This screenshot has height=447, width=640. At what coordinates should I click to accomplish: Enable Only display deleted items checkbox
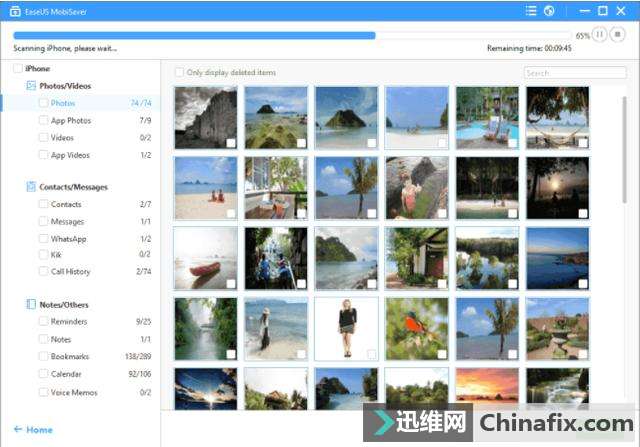180,72
